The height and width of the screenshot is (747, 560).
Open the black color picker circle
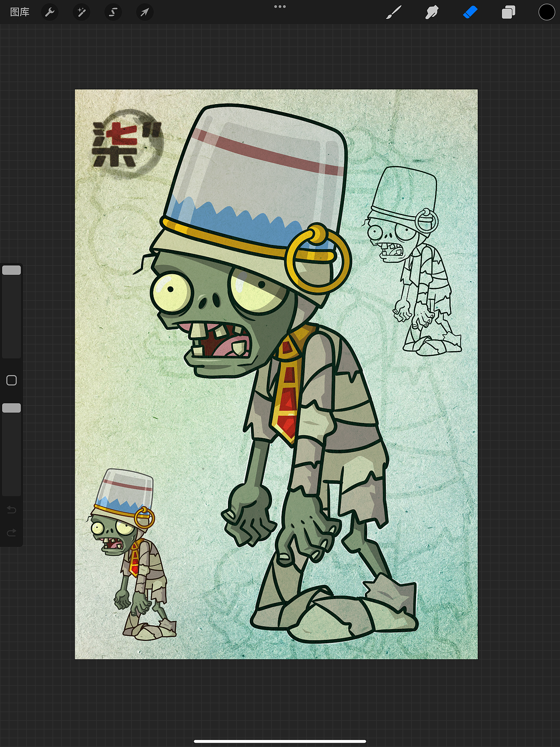[x=546, y=12]
